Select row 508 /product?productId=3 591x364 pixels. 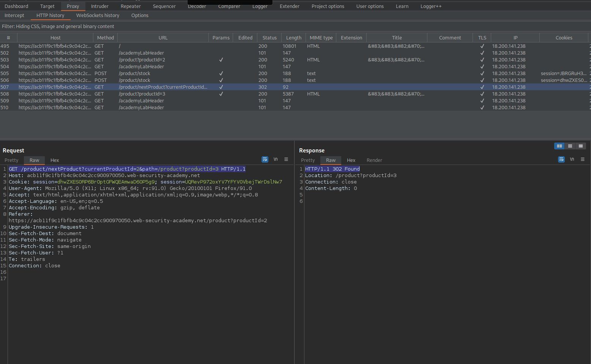click(295, 94)
